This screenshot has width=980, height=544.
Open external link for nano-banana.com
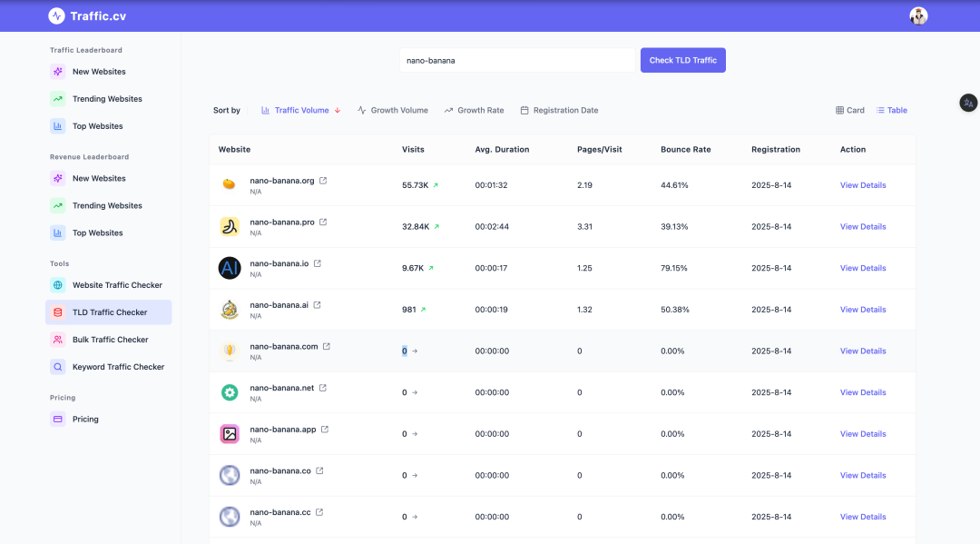pos(327,346)
